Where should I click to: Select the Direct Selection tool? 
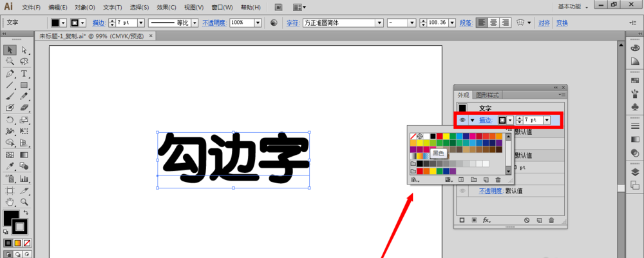pos(24,50)
